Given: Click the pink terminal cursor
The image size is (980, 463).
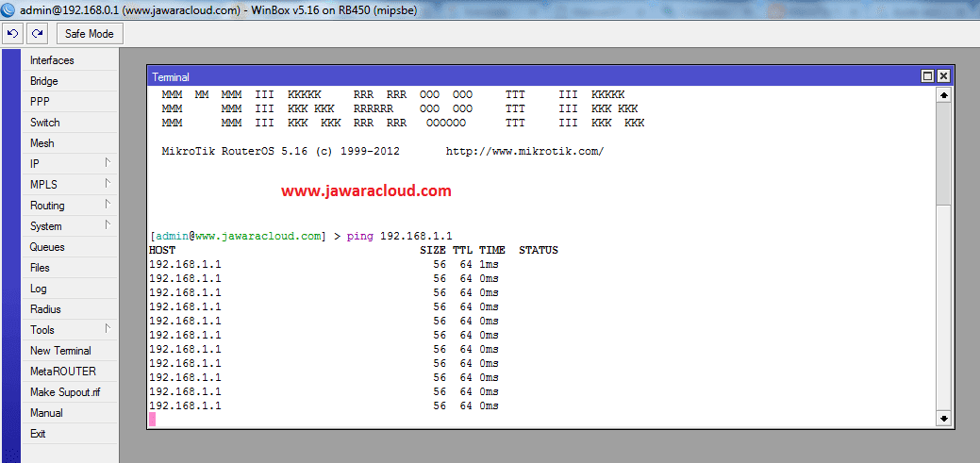Looking at the screenshot, I should (152, 420).
